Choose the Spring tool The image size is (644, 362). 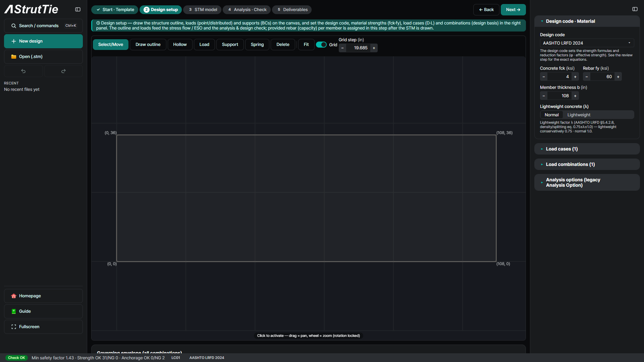(257, 45)
